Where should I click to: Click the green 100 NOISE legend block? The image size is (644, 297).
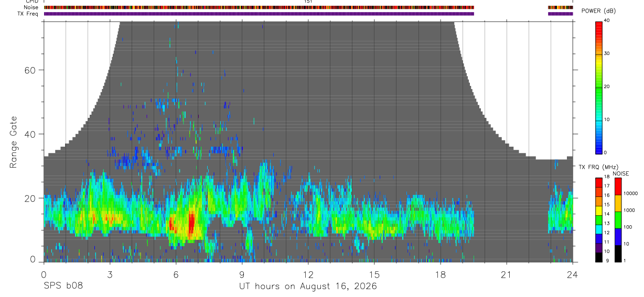pos(618,220)
